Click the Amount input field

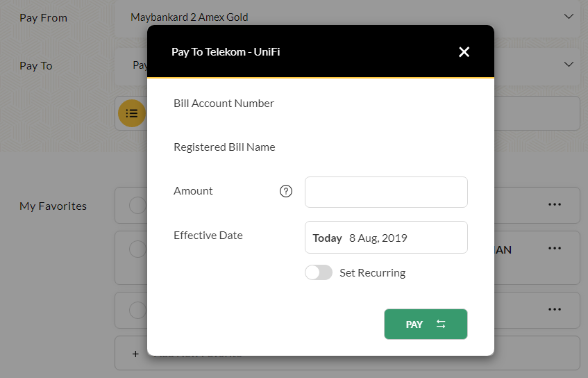coord(386,192)
